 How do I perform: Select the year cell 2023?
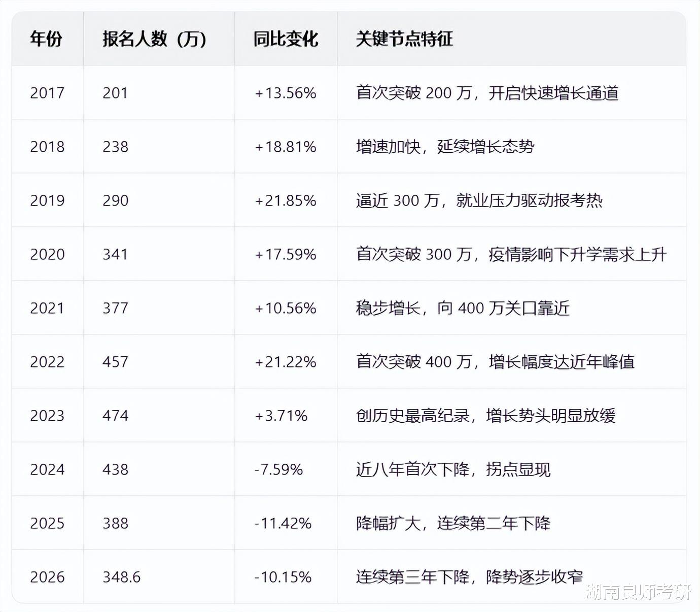click(x=47, y=416)
